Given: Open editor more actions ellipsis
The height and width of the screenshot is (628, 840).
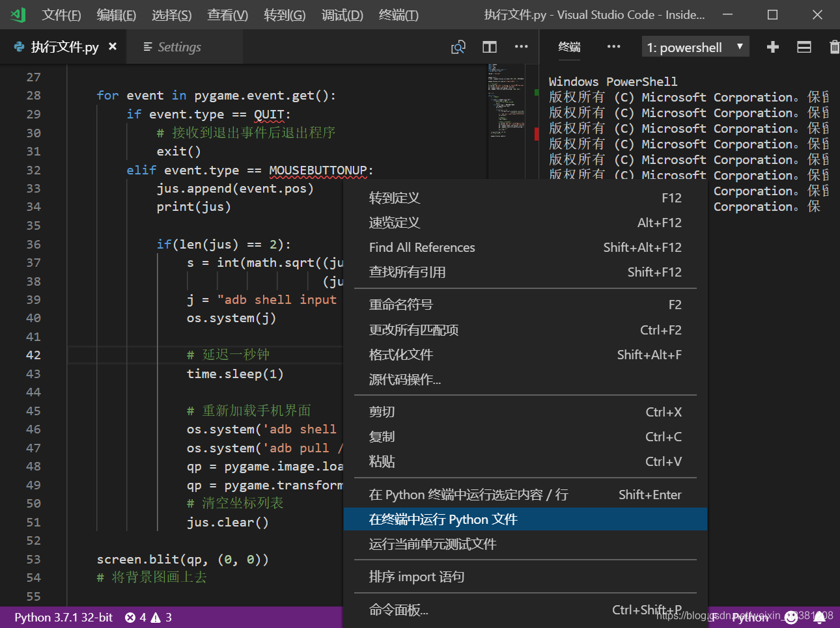Looking at the screenshot, I should click(x=522, y=47).
